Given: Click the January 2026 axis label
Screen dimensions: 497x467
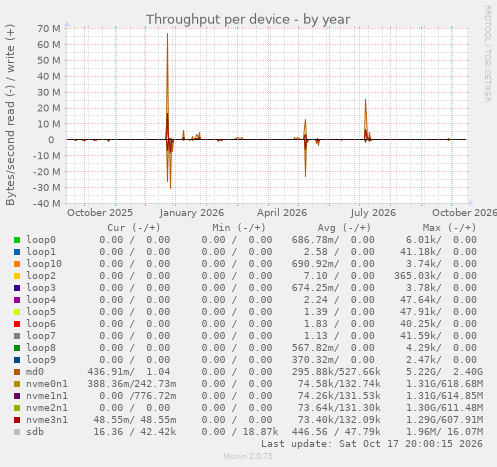Looking at the screenshot, I should 192,213.
